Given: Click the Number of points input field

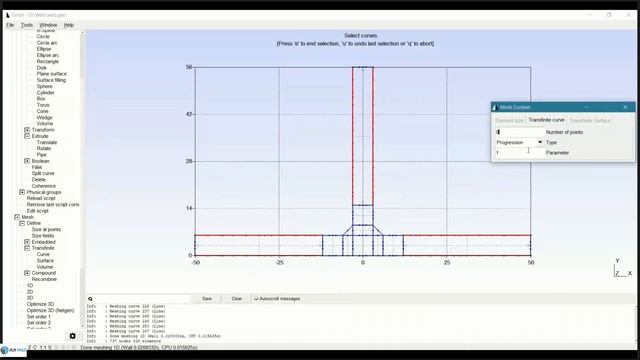Looking at the screenshot, I should pos(519,132).
